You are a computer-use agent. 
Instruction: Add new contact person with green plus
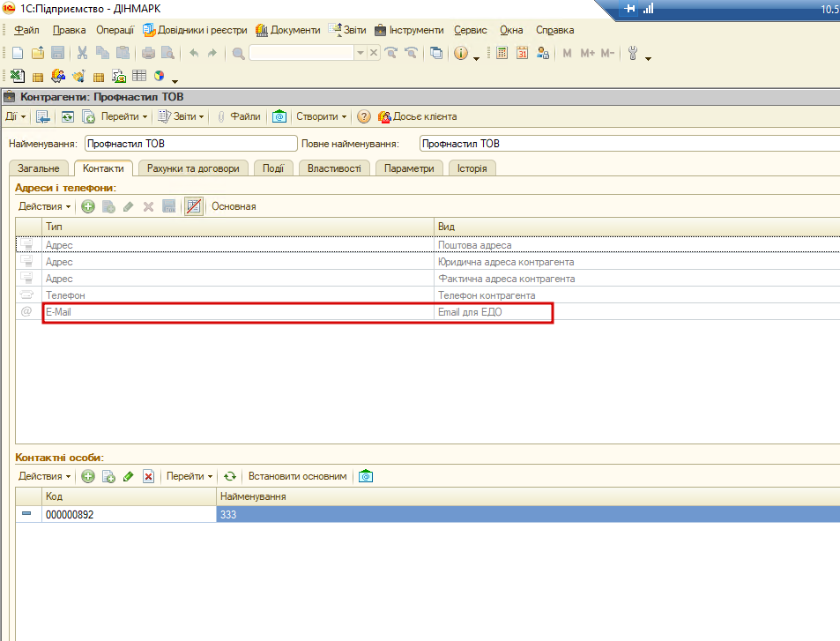click(88, 476)
